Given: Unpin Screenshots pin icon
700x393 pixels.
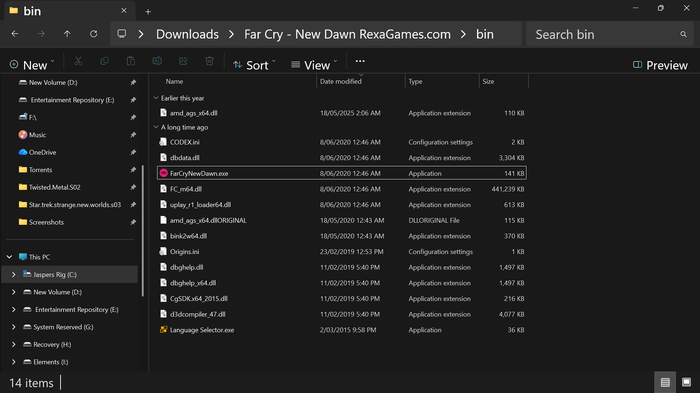Looking at the screenshot, I should click(x=133, y=222).
